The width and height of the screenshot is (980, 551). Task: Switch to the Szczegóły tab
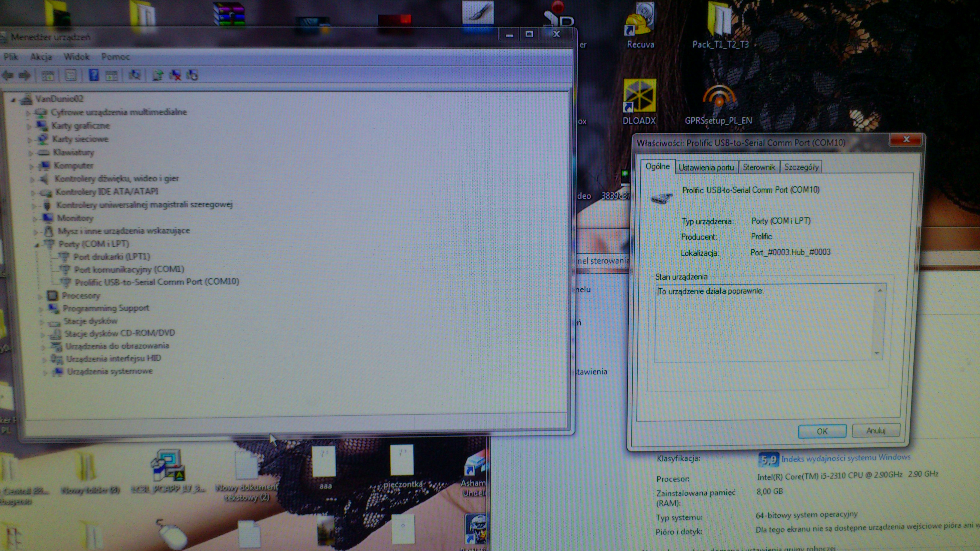[x=801, y=167]
